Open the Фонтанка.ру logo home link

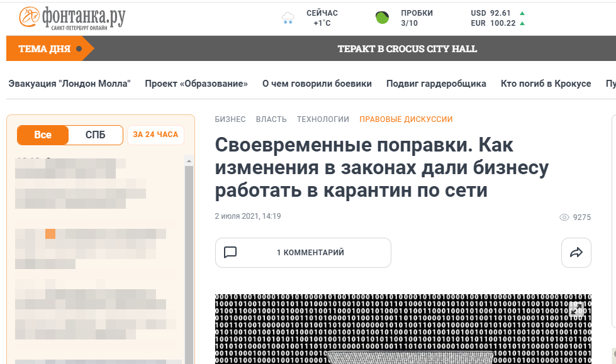tap(72, 18)
